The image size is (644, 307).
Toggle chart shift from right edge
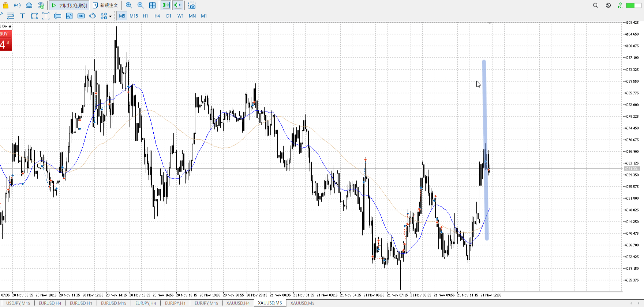coord(178,5)
